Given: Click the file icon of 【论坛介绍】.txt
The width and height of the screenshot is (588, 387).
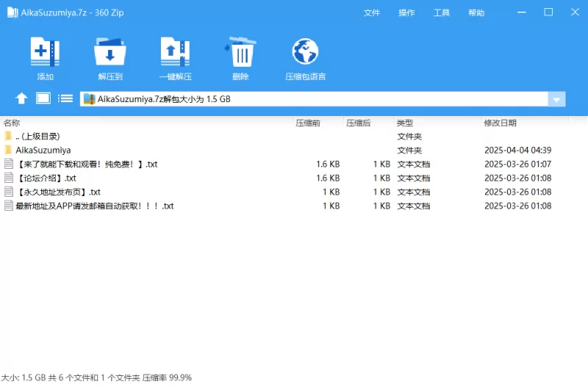Looking at the screenshot, I should (9, 178).
